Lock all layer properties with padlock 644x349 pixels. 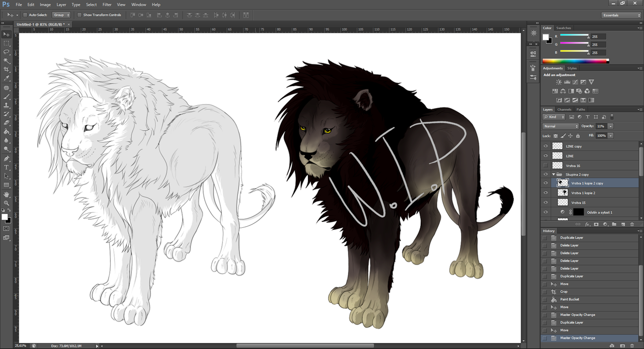tap(578, 136)
